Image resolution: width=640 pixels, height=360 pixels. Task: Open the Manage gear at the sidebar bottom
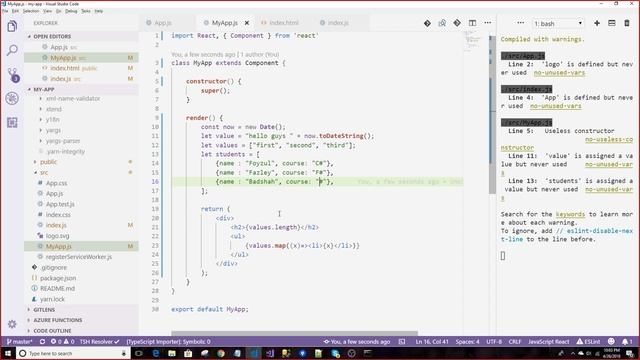pos(12,324)
